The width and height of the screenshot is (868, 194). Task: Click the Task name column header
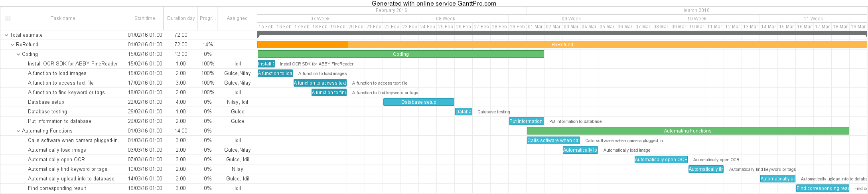(x=63, y=18)
